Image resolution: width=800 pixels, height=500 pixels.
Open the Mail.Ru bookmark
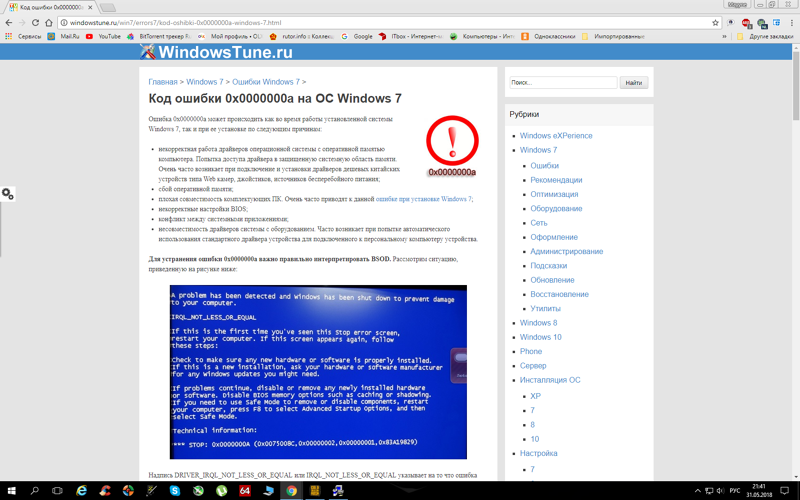[x=64, y=36]
